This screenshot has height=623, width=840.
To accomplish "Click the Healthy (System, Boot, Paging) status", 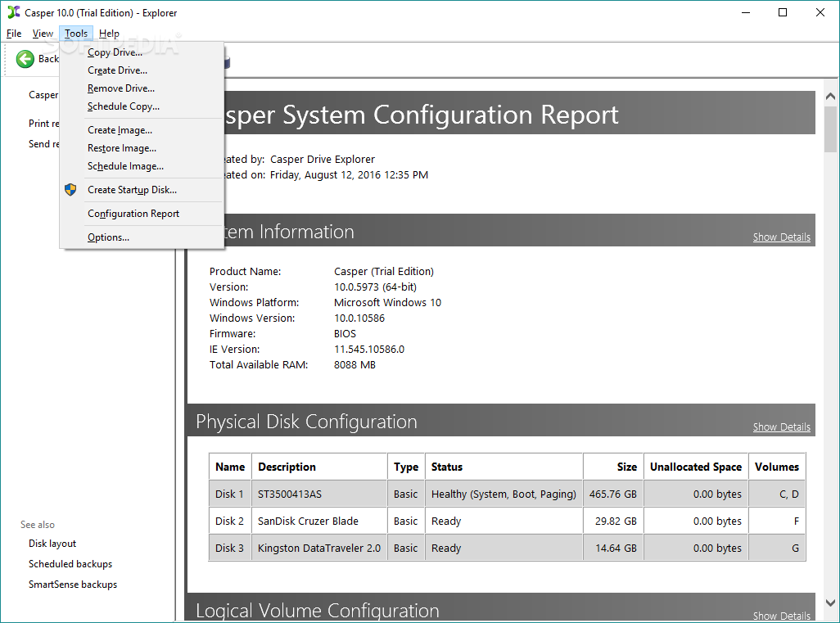I will 504,494.
